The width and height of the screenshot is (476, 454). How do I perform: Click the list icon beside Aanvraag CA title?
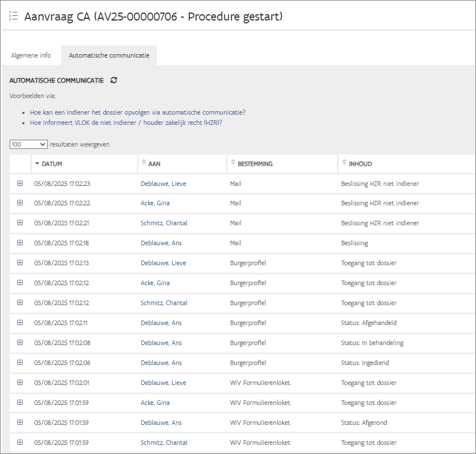point(14,16)
